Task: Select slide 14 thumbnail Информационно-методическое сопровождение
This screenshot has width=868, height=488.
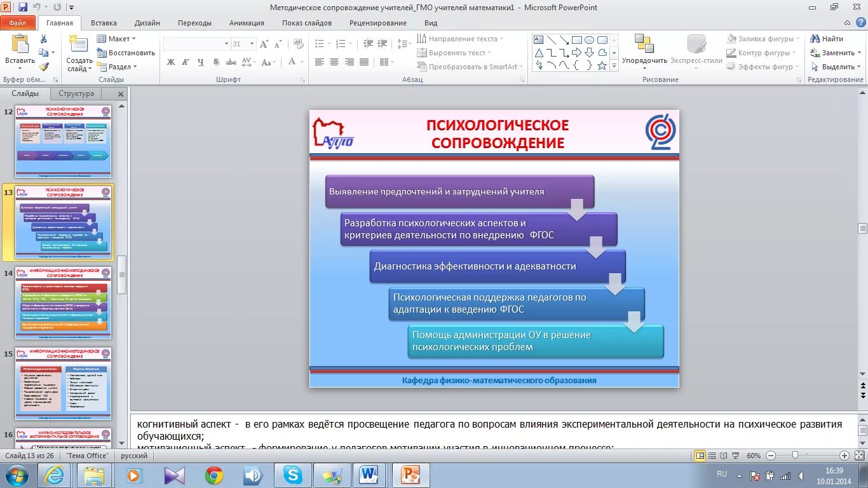Action: 63,303
